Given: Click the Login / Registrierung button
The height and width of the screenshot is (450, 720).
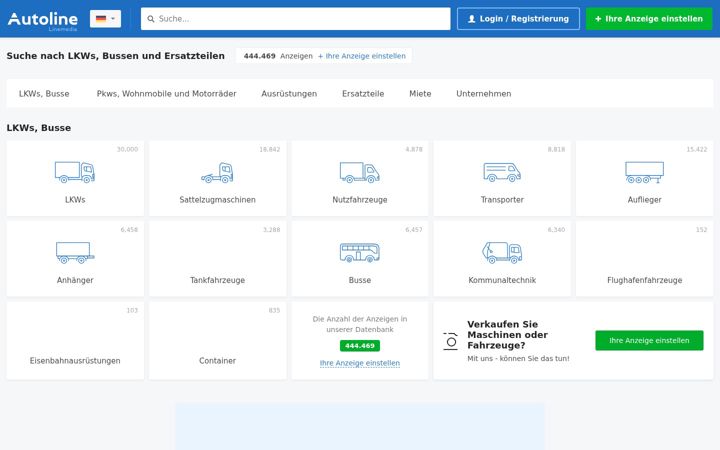Looking at the screenshot, I should 518,19.
